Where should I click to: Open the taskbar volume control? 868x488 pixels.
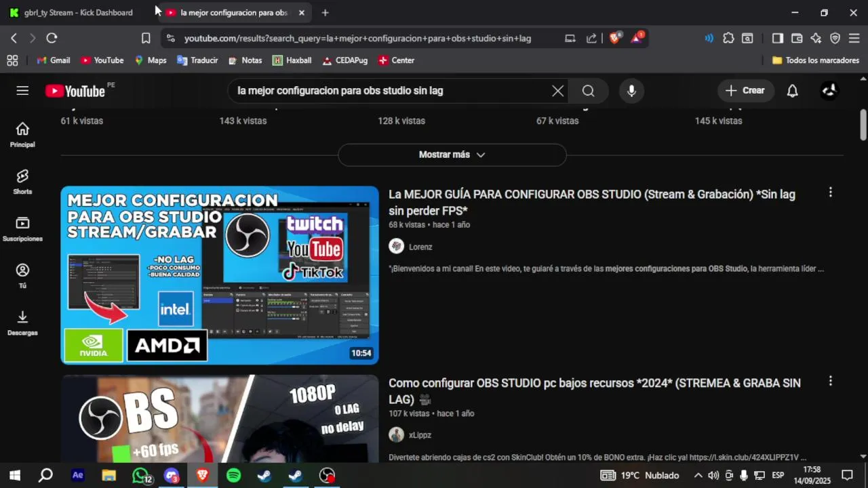click(713, 475)
